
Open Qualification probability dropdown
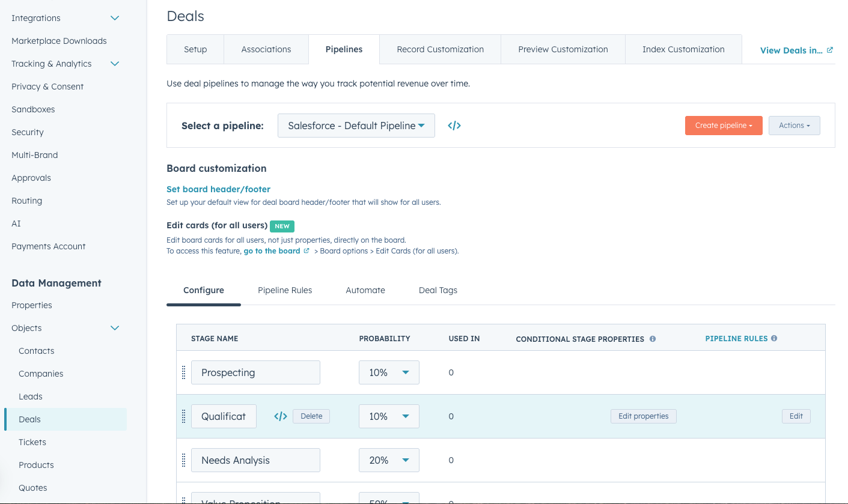pyautogui.click(x=389, y=416)
